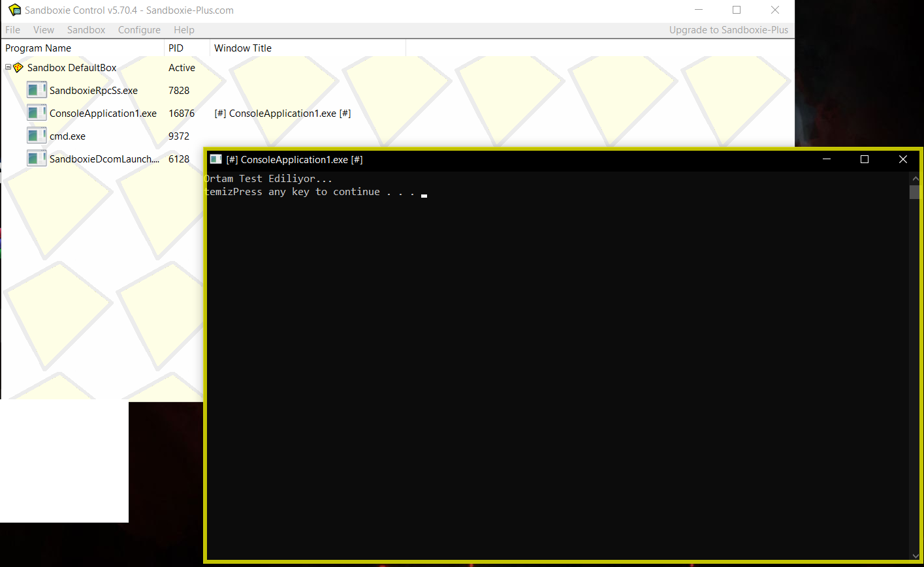Image resolution: width=924 pixels, height=567 pixels.
Task: Click window title '[#] ConsoleApplication1.exe [#]' cell
Action: [283, 114]
